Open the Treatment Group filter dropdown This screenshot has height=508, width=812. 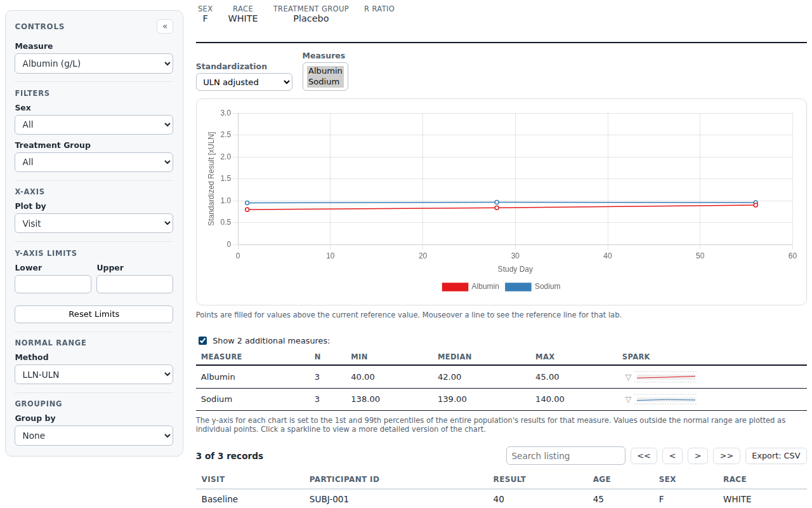(x=94, y=162)
